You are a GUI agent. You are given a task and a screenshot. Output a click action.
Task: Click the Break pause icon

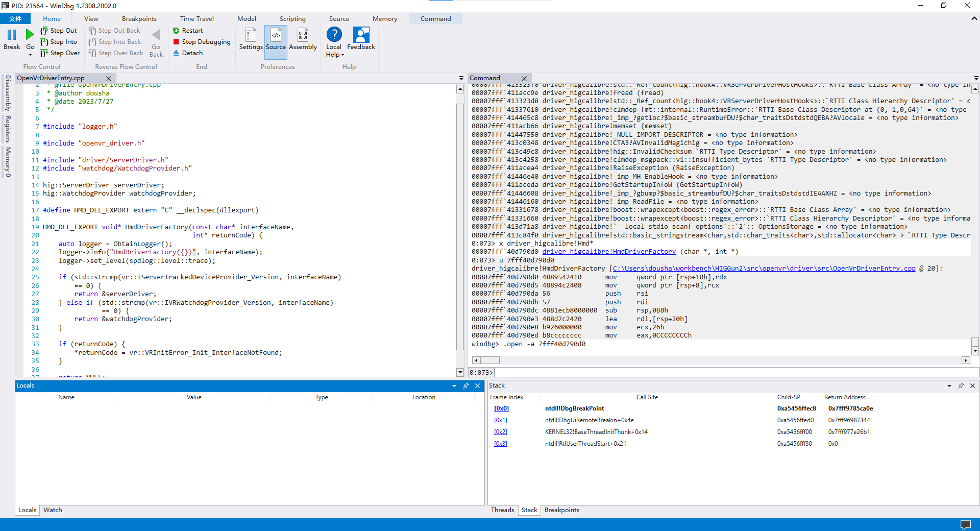point(12,35)
